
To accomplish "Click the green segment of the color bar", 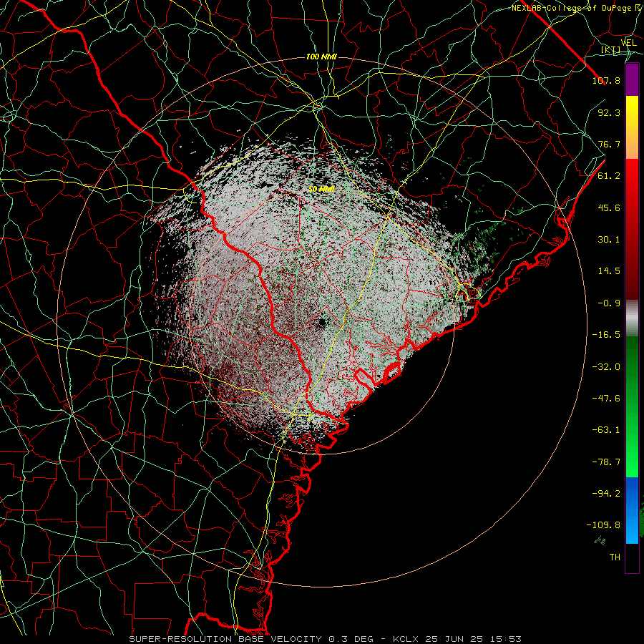I will 632,406.
